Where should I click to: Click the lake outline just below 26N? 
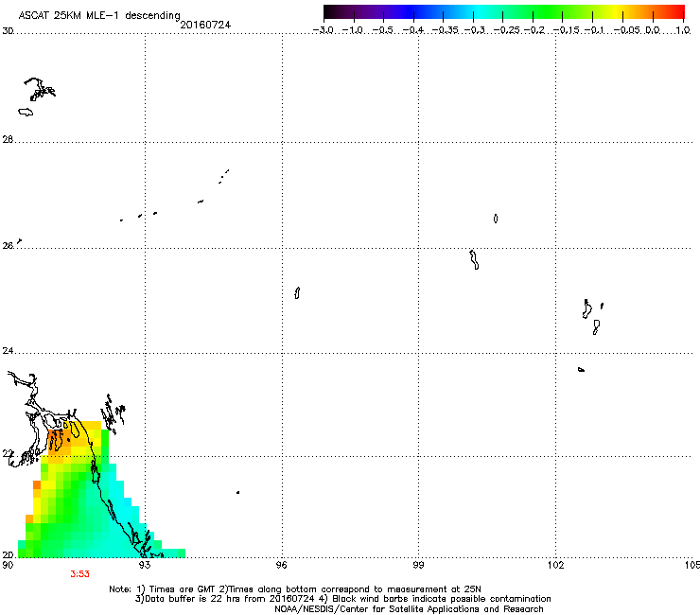[x=474, y=260]
